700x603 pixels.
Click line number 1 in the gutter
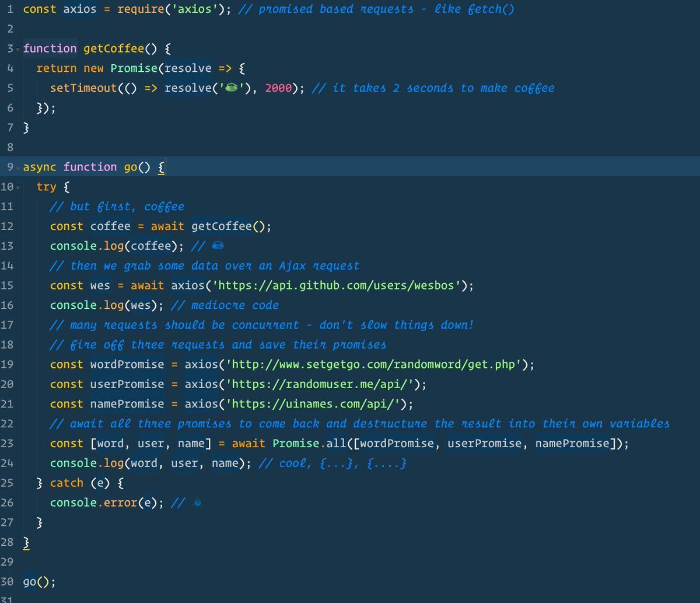click(x=10, y=10)
